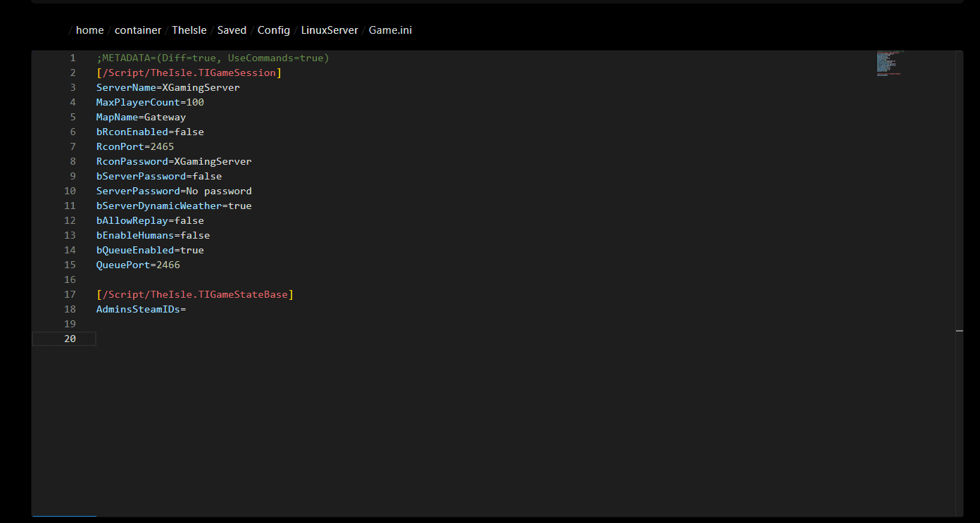
Task: Place cursor after AdminsSteamIDs=
Action: point(187,309)
